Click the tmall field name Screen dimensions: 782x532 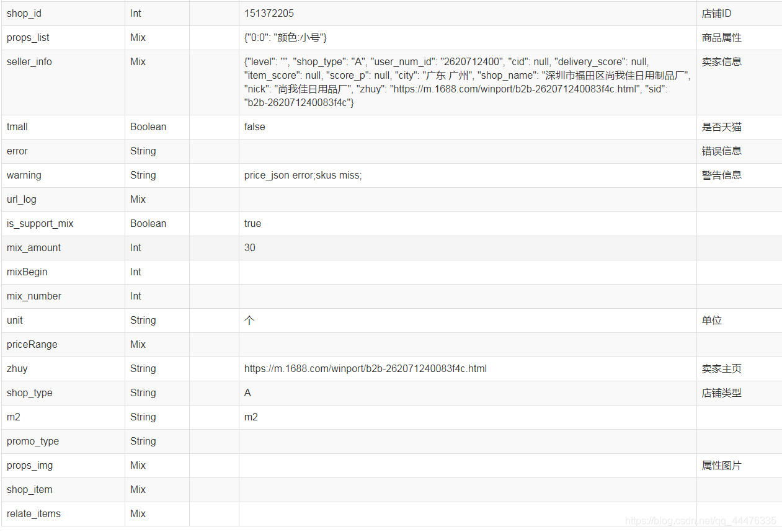pos(17,127)
